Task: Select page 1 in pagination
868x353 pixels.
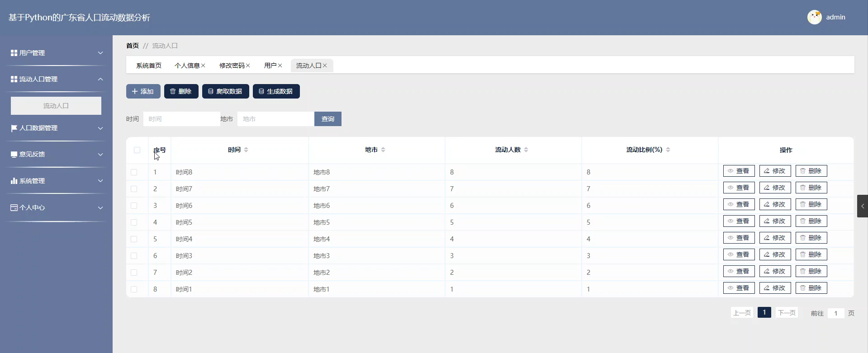Action: (764, 312)
